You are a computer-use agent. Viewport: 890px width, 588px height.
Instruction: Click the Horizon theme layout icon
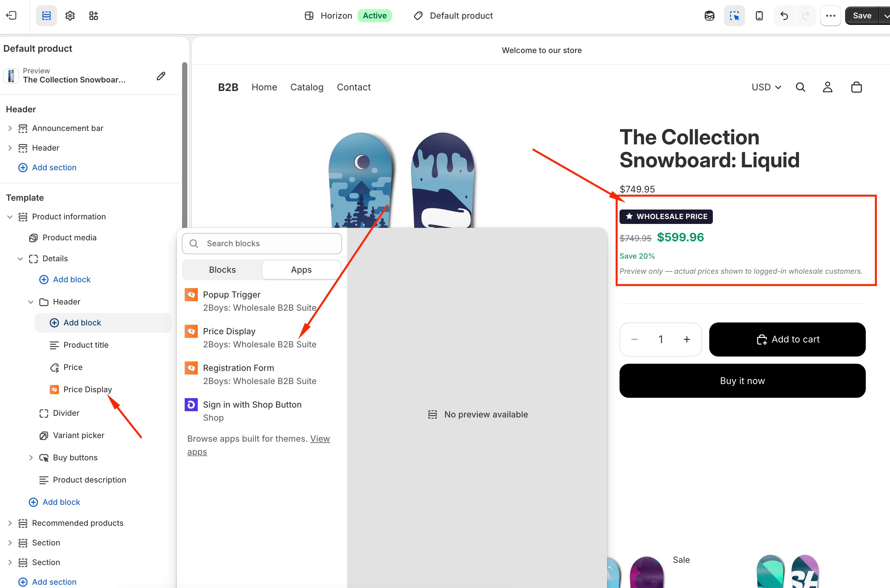[309, 16]
